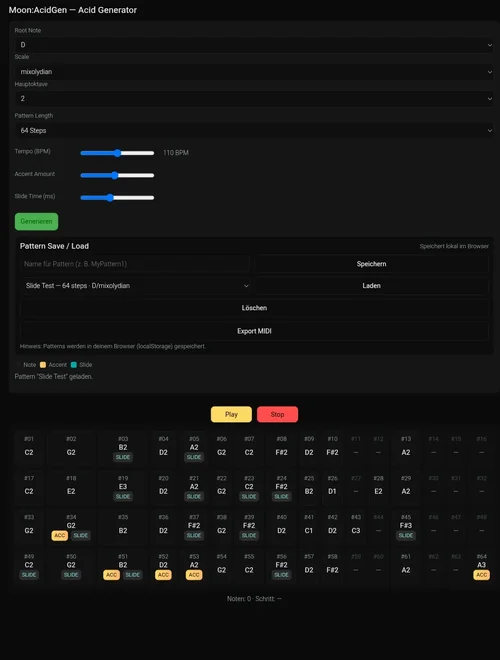The image size is (500, 660).
Task: Adjust the Accent Amount slider
Action: (117, 176)
